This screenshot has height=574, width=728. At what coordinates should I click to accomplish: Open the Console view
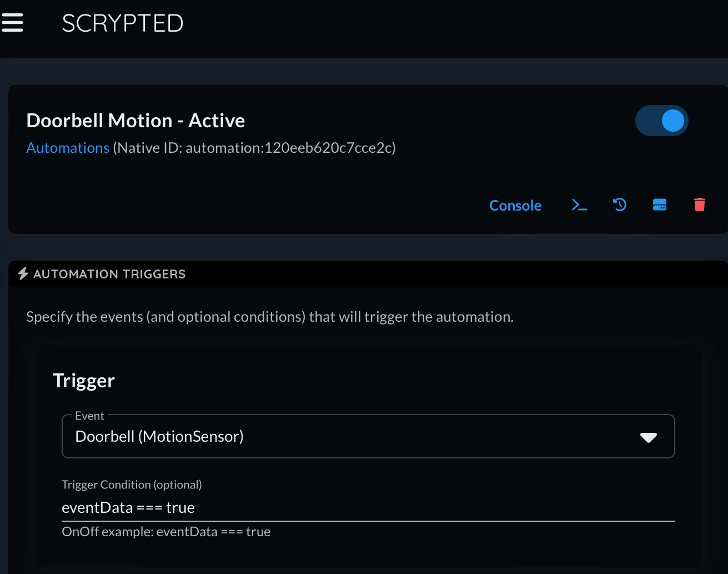[515, 205]
